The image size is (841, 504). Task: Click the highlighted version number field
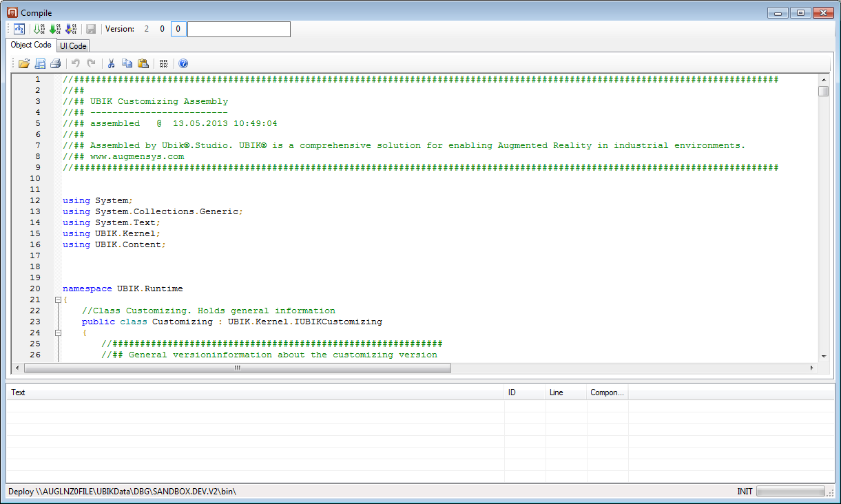click(x=178, y=29)
